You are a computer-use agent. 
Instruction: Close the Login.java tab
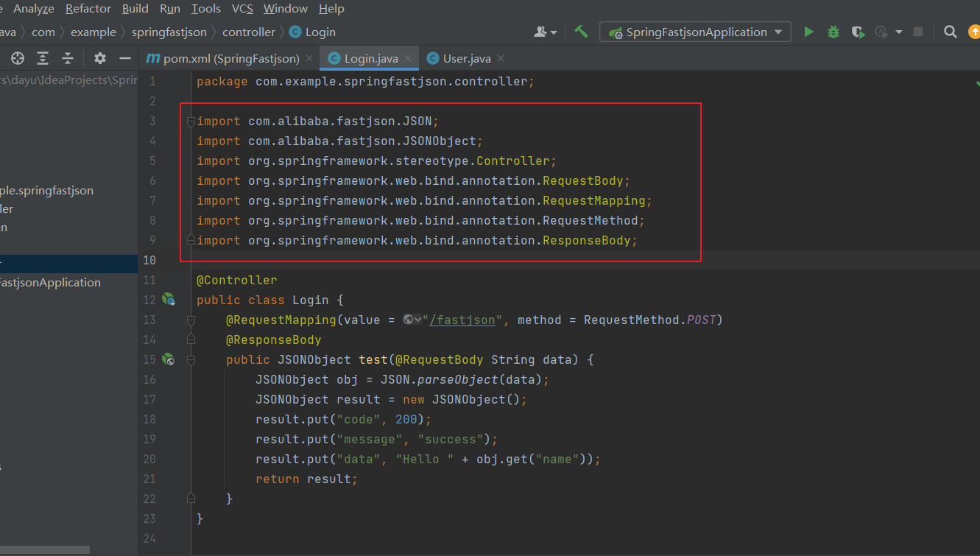pyautogui.click(x=408, y=58)
